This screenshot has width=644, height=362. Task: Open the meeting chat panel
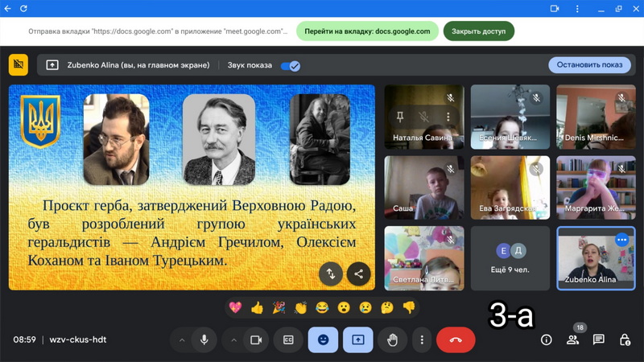599,340
